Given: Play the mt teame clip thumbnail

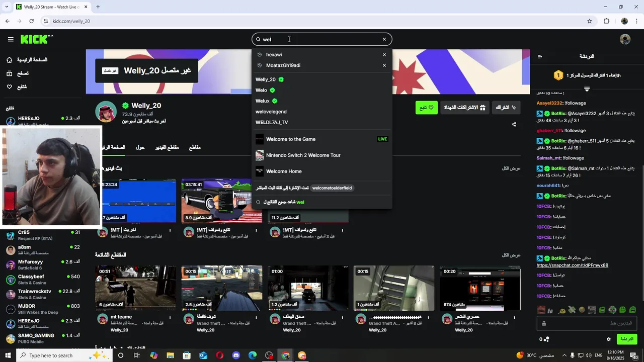Looking at the screenshot, I should [x=136, y=288].
